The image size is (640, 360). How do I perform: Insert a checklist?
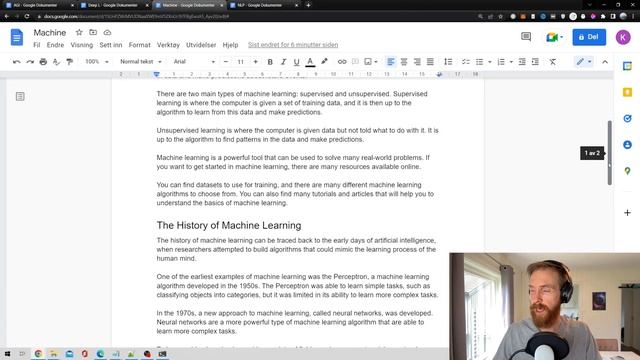click(466, 62)
